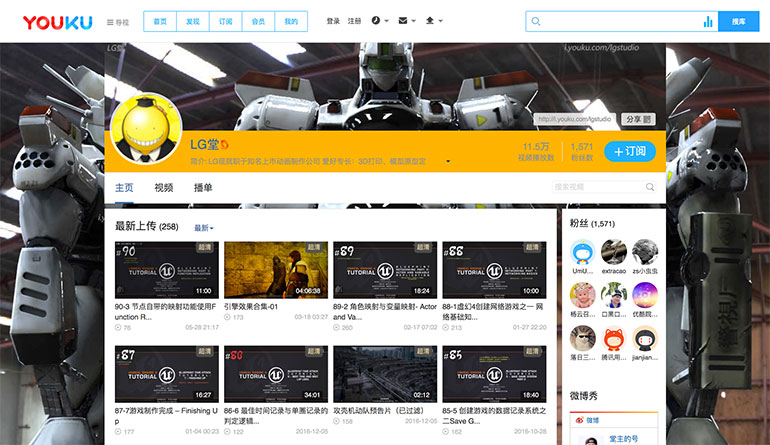Open video title 85-5 创建游戏的数据记录系统
The width and height of the screenshot is (770, 445).
click(494, 416)
